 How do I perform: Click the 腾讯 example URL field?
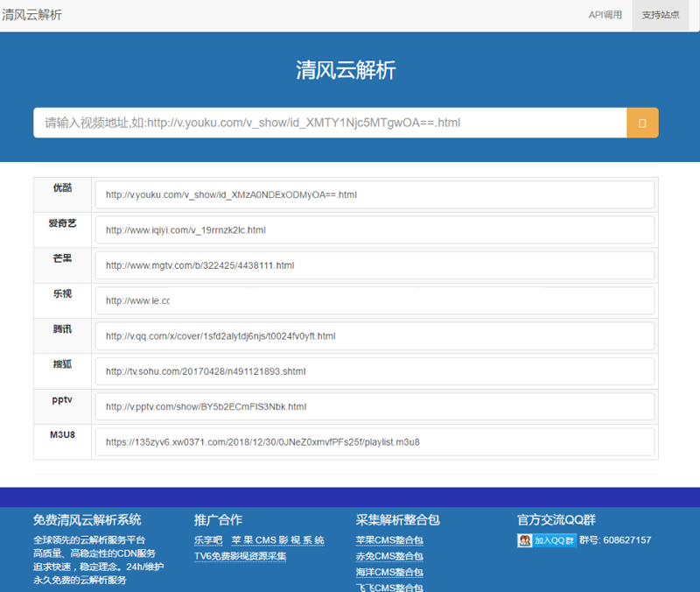pos(374,336)
